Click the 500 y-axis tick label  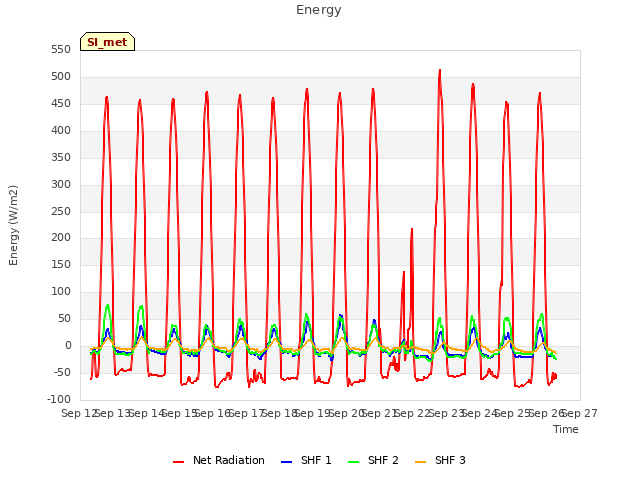pos(61,77)
